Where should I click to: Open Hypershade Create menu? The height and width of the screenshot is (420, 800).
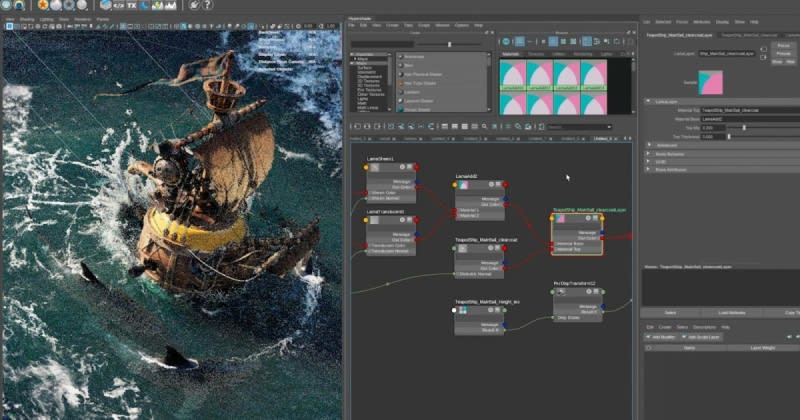click(392, 25)
